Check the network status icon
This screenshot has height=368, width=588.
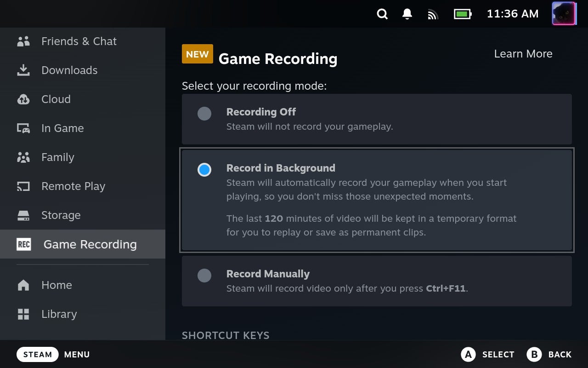click(x=432, y=14)
